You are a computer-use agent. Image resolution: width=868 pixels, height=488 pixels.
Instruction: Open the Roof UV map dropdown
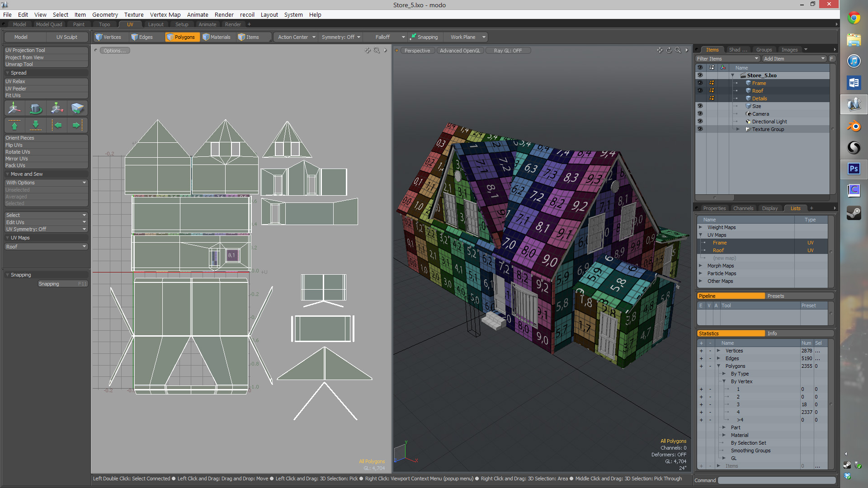(x=46, y=247)
